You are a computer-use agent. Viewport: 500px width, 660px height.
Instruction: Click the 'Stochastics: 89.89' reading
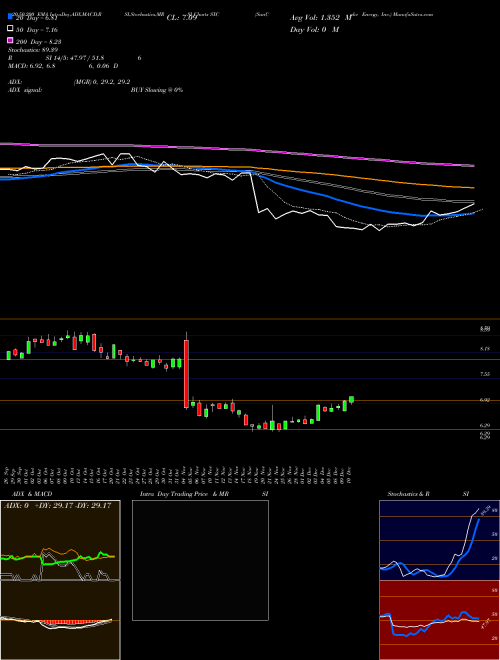[x=33, y=50]
